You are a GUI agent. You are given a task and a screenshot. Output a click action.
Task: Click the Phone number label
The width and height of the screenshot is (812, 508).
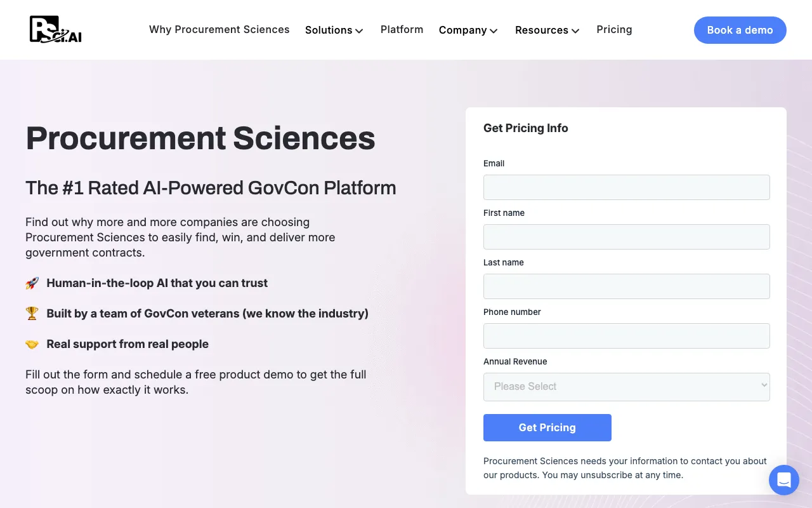[x=512, y=312]
